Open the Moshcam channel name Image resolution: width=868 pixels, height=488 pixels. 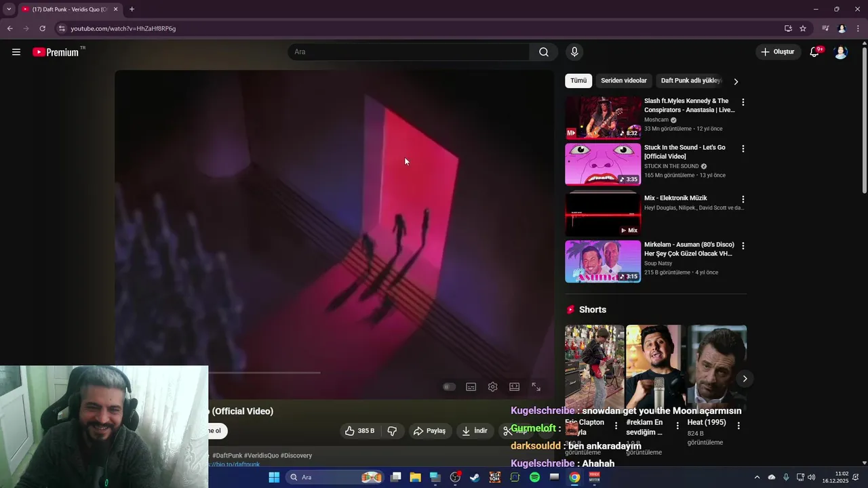[656, 120]
